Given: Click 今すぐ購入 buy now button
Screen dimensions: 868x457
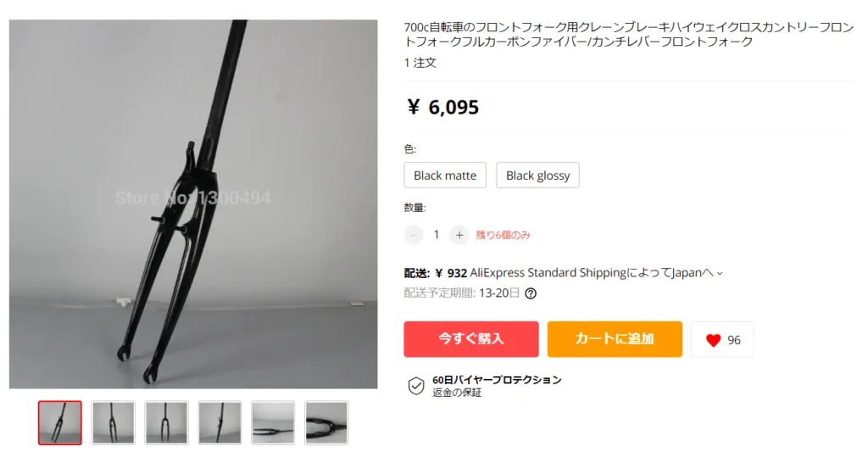Looking at the screenshot, I should tap(471, 339).
